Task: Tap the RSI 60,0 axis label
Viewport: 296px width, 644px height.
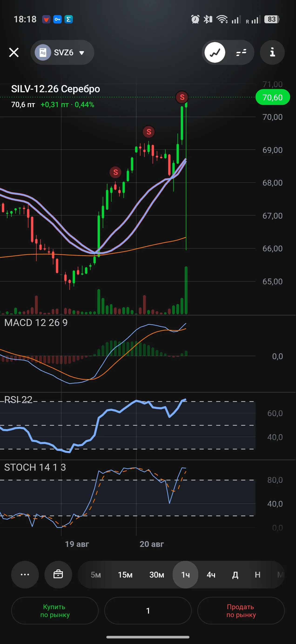Action: [275, 413]
